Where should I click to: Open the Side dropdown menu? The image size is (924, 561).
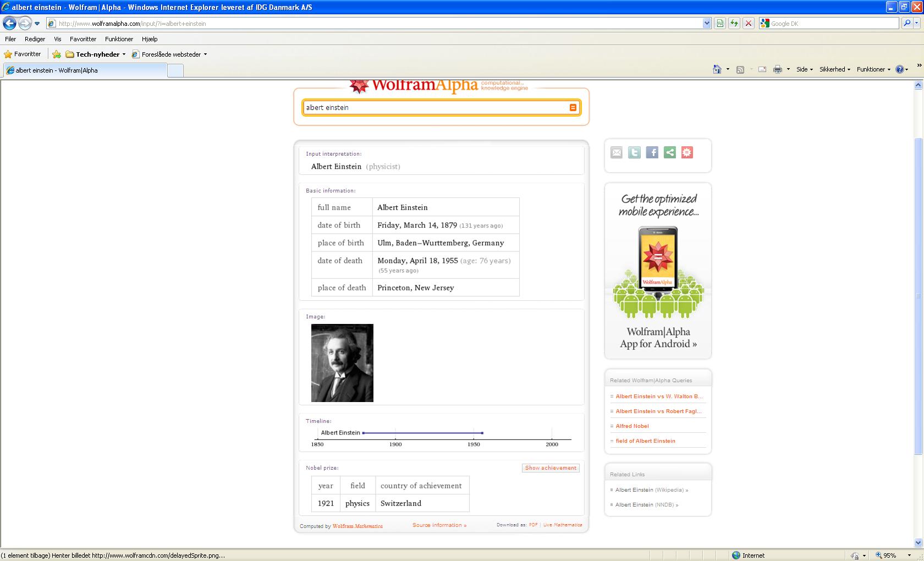pos(804,69)
